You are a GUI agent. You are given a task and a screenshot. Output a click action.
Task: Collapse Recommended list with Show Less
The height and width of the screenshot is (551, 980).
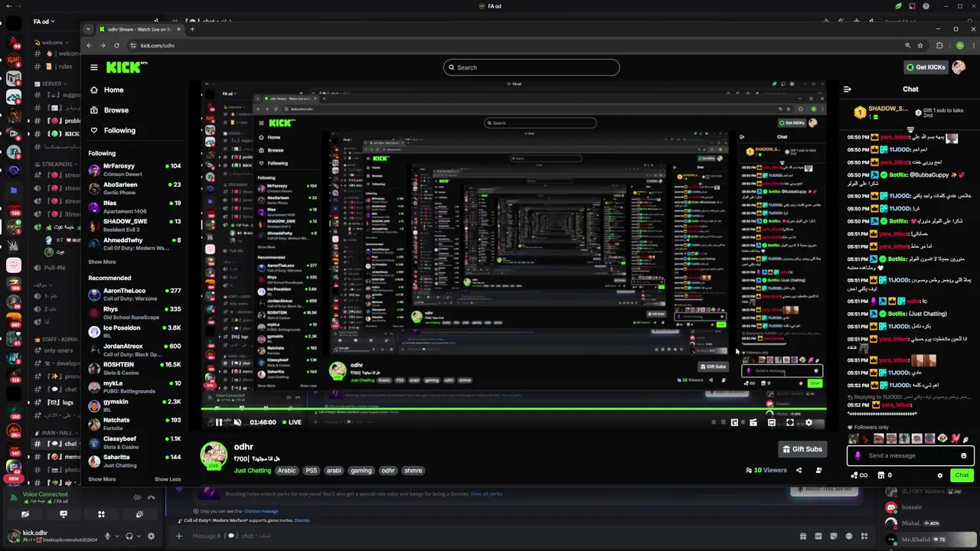[x=168, y=479]
